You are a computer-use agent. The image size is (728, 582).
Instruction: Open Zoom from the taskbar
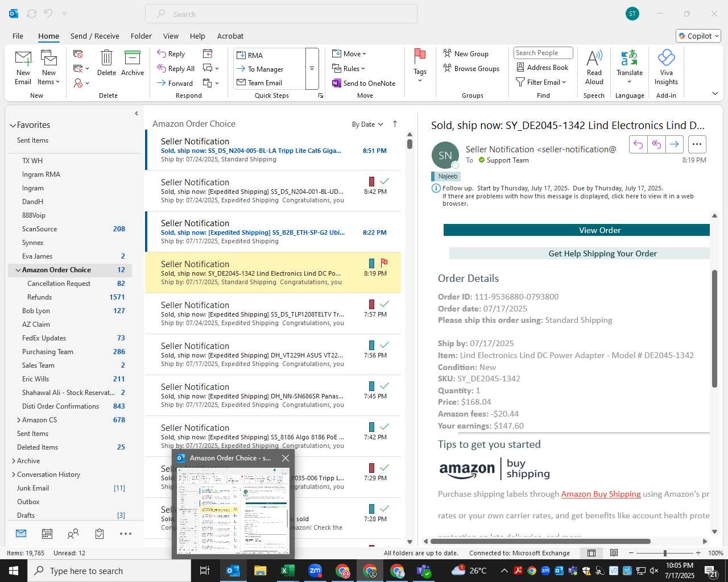click(315, 571)
